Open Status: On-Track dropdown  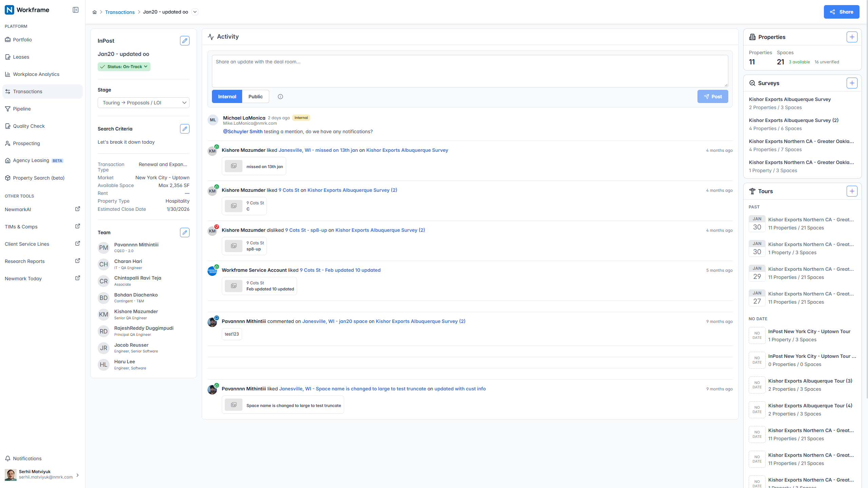pyautogui.click(x=124, y=67)
